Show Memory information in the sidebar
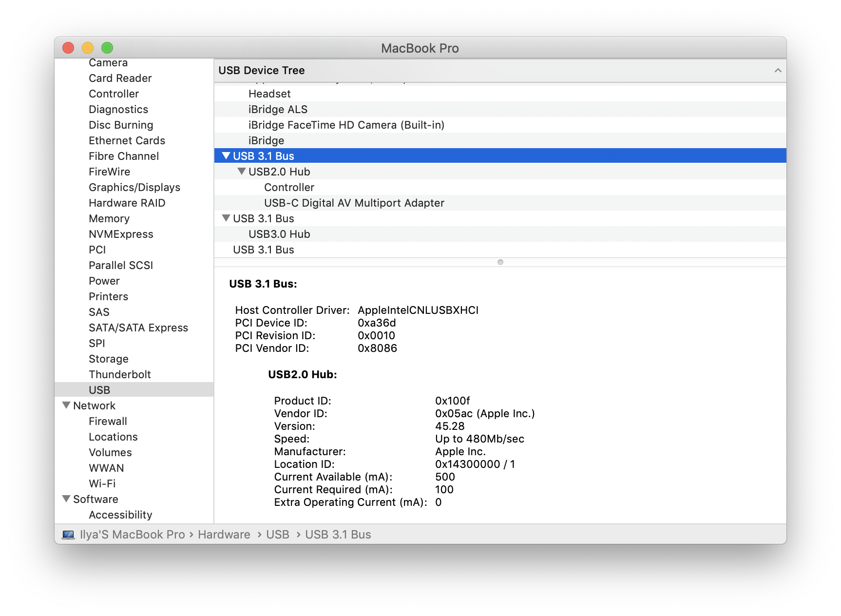 point(109,218)
